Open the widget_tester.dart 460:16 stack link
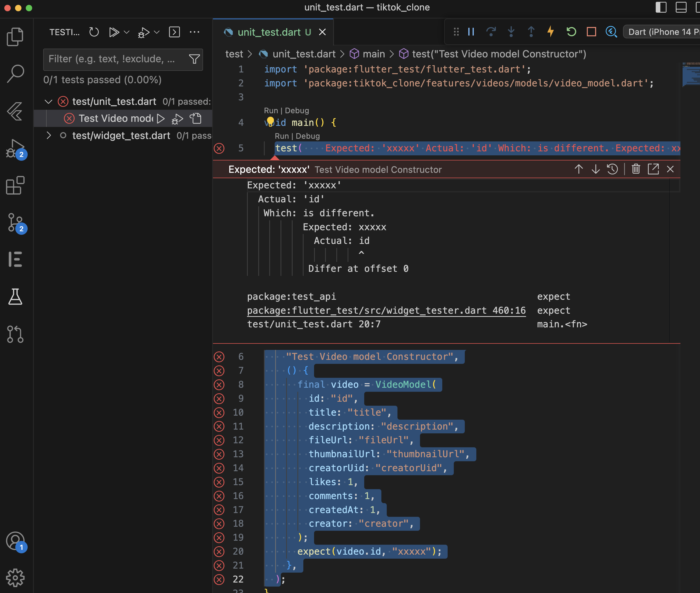The width and height of the screenshot is (700, 593). (x=386, y=310)
